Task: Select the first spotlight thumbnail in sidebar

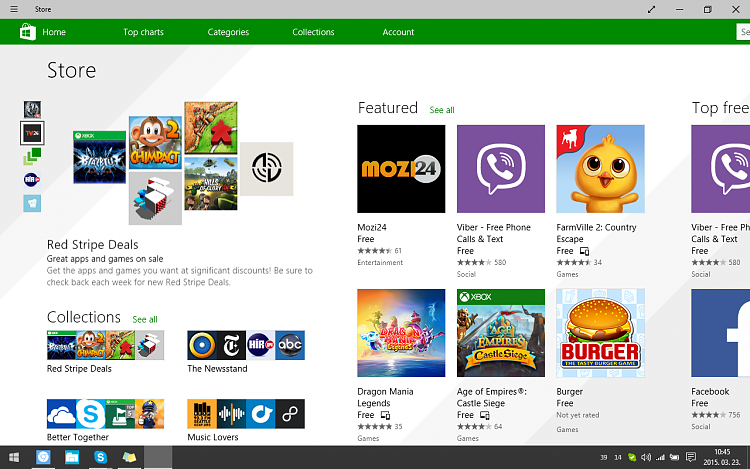Action: pyautogui.click(x=33, y=109)
